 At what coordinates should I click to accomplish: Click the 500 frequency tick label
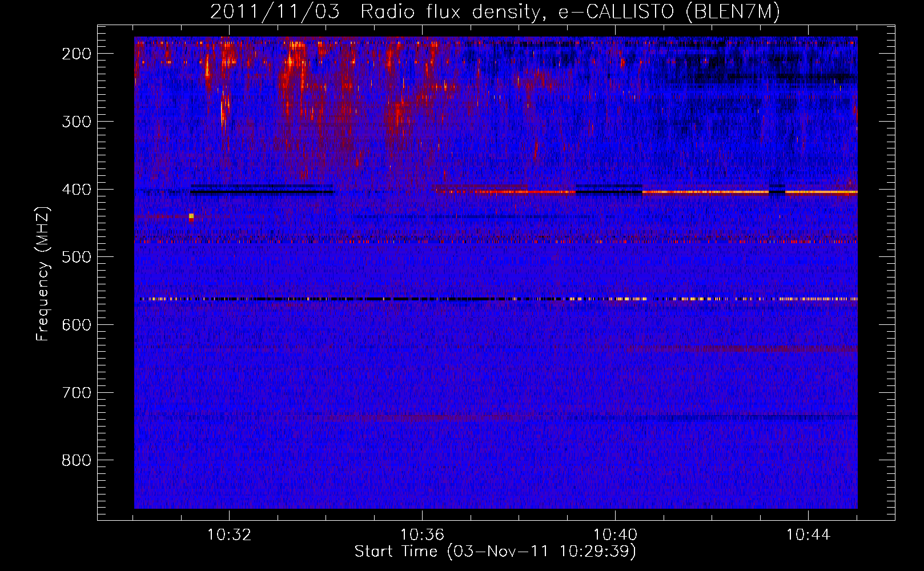point(76,257)
